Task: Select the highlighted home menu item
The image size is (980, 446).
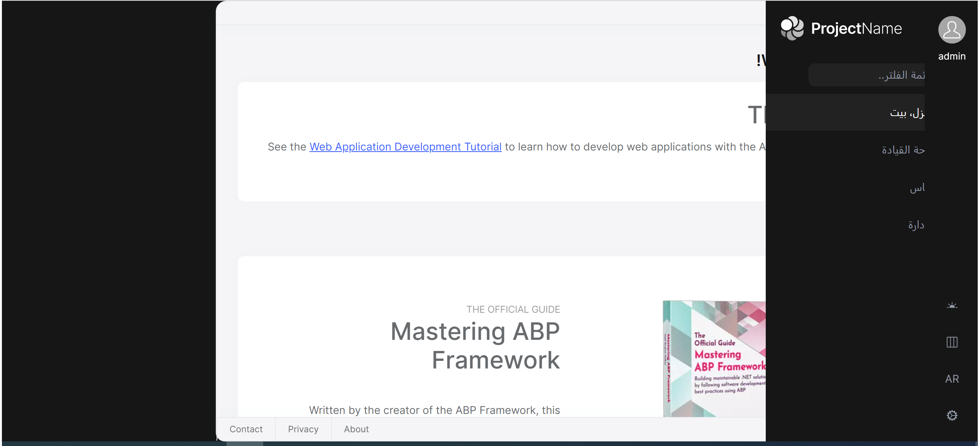Action: pos(907,113)
